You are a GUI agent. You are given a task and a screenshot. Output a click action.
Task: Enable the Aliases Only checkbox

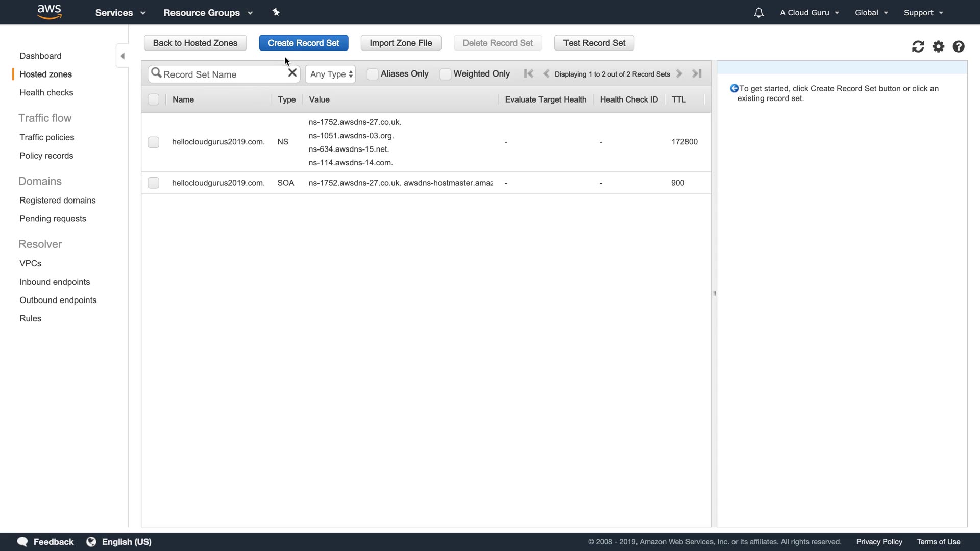[x=373, y=74]
